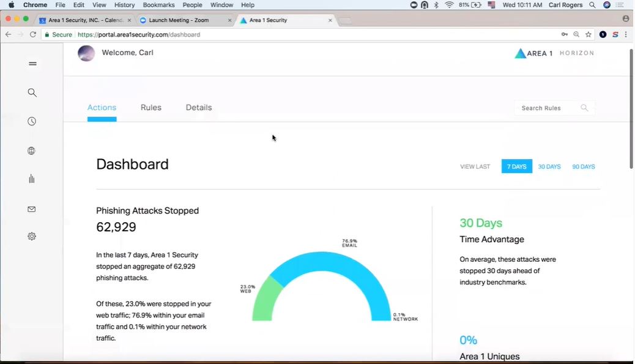Select 30 DAYS view
635x364 pixels.
tap(549, 166)
